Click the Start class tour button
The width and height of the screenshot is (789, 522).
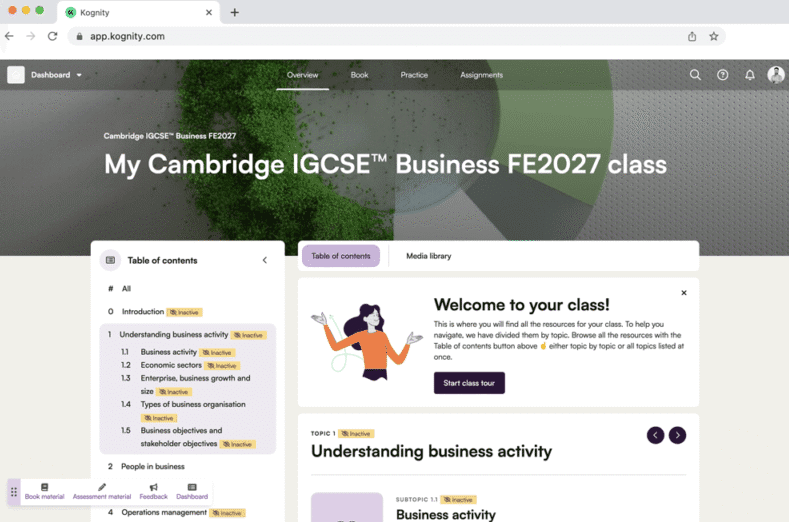tap(469, 383)
